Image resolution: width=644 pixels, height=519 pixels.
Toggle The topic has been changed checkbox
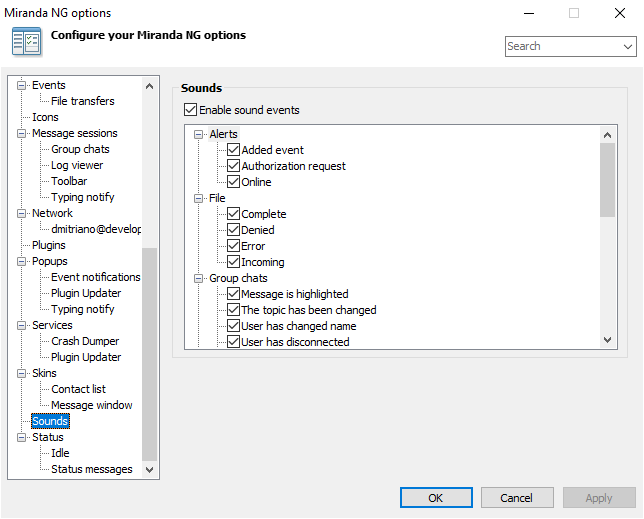click(233, 310)
